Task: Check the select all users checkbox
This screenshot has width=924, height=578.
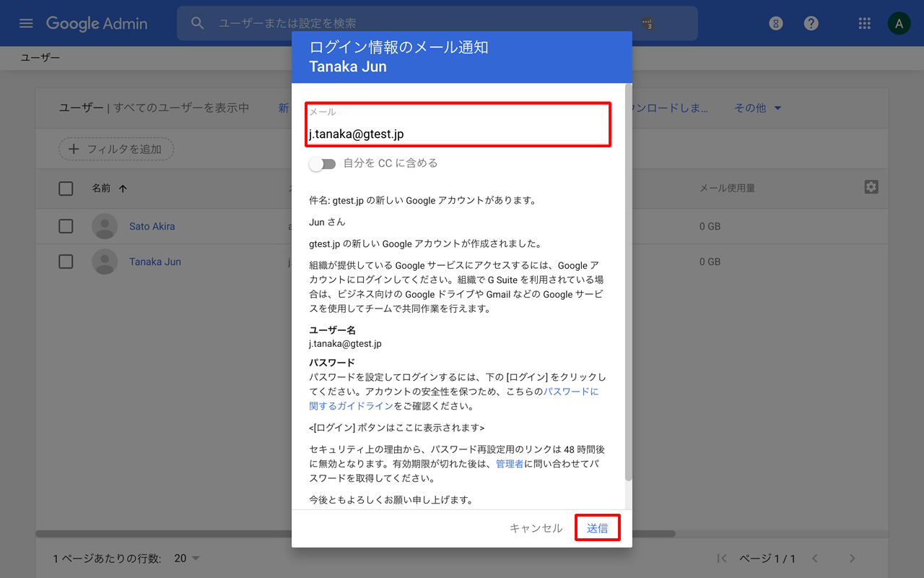Action: tap(66, 189)
